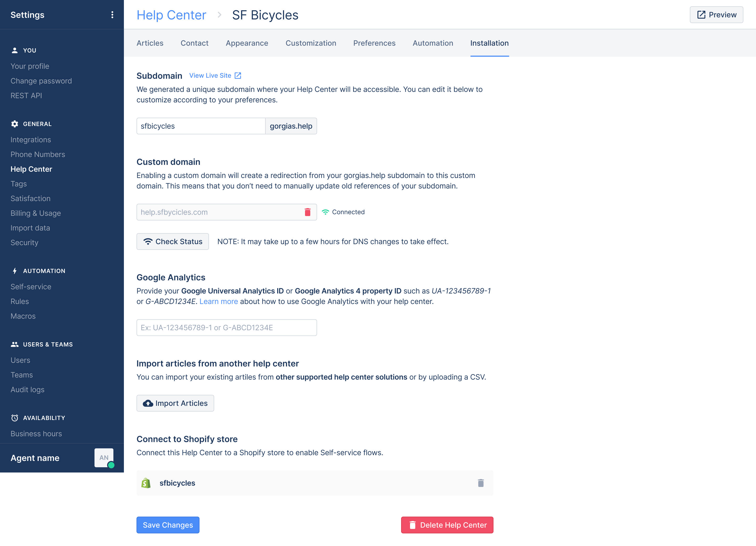Click the trash icon next to sfbicycles store

point(481,482)
